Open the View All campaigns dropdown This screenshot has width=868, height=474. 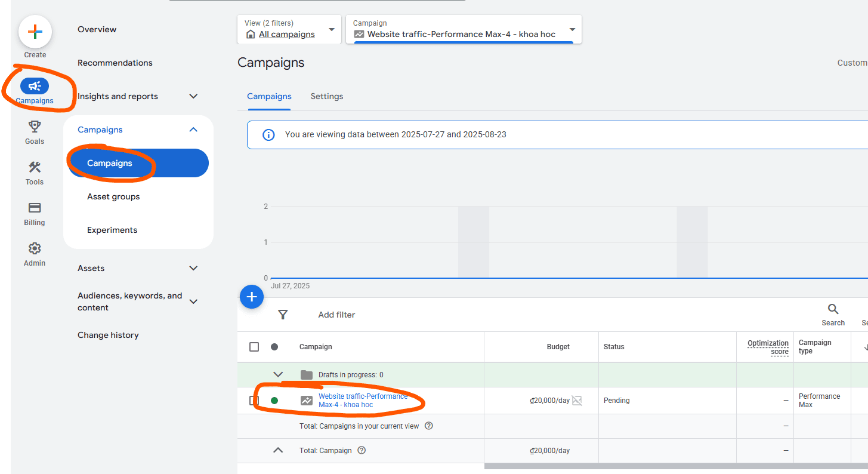[x=289, y=30]
